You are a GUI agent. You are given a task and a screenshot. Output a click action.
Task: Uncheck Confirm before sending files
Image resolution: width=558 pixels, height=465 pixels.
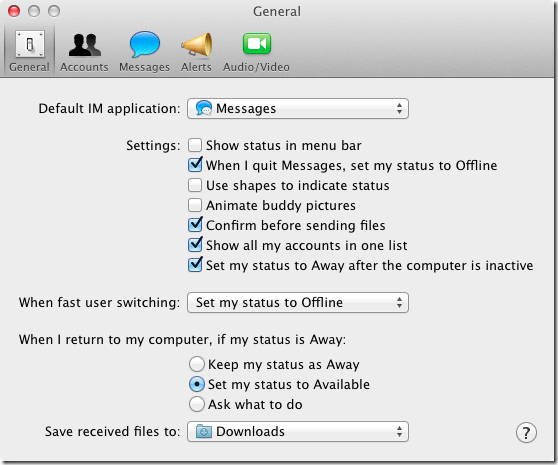coord(195,225)
